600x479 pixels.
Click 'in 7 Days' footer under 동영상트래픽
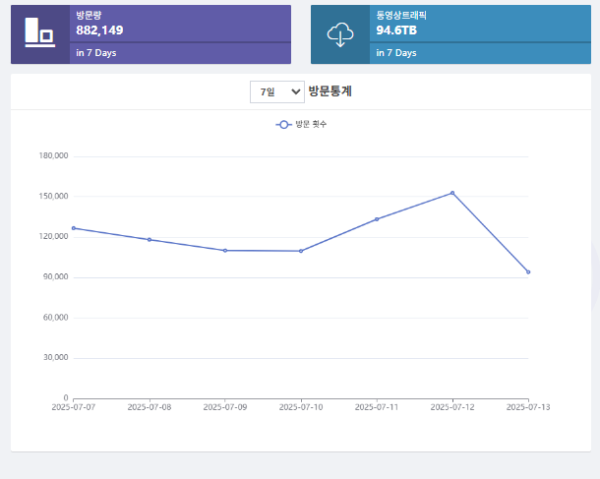(x=396, y=53)
